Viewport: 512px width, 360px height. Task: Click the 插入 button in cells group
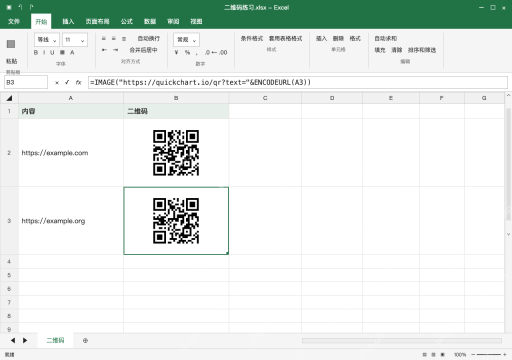click(321, 39)
